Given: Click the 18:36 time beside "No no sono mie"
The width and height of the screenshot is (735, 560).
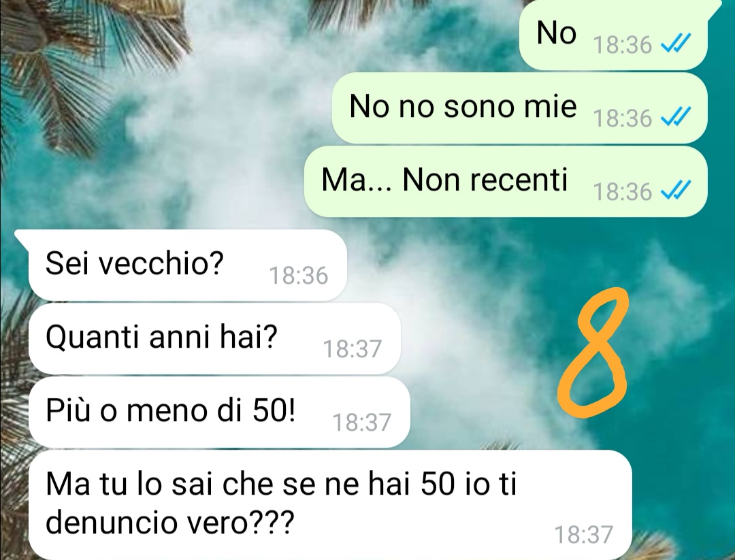Looking at the screenshot, I should point(623,118).
